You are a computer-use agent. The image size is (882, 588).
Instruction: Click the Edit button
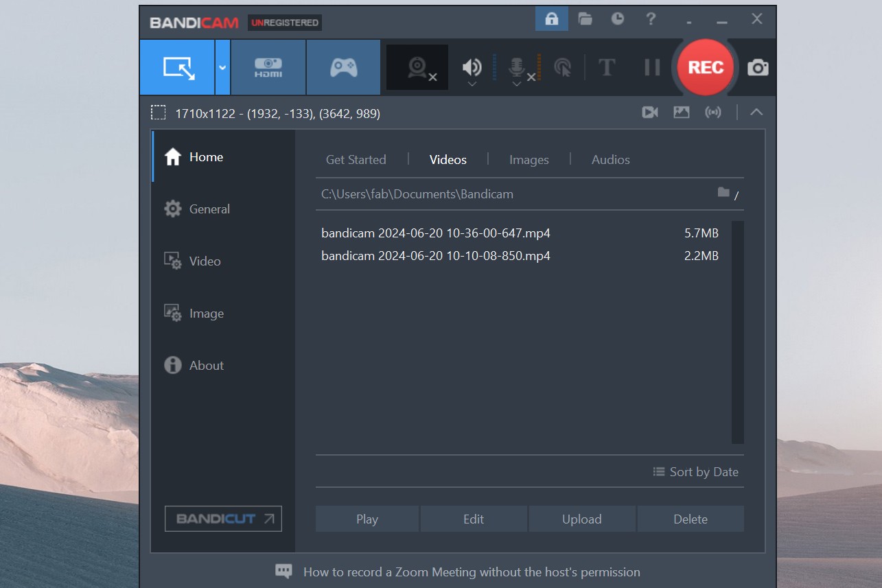pos(474,519)
